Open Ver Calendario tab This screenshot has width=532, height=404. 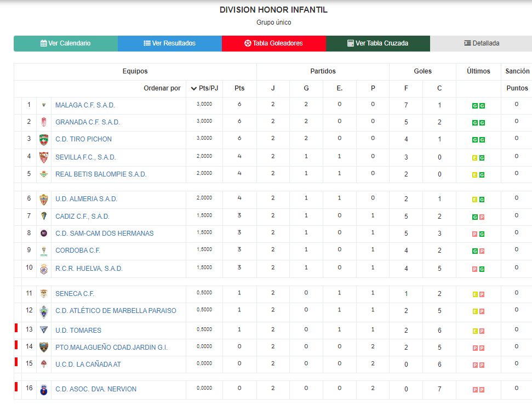point(66,43)
